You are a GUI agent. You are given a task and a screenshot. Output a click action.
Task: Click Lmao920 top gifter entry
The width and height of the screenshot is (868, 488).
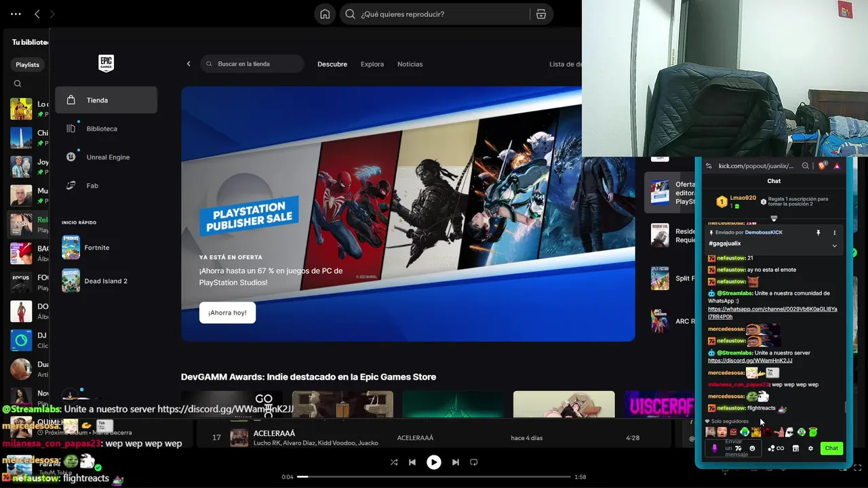point(736,201)
